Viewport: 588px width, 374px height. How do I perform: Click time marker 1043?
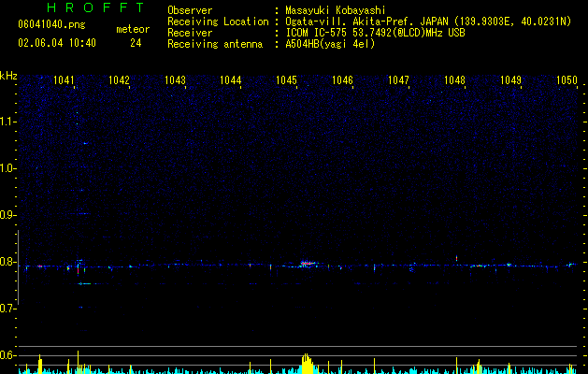(x=175, y=79)
